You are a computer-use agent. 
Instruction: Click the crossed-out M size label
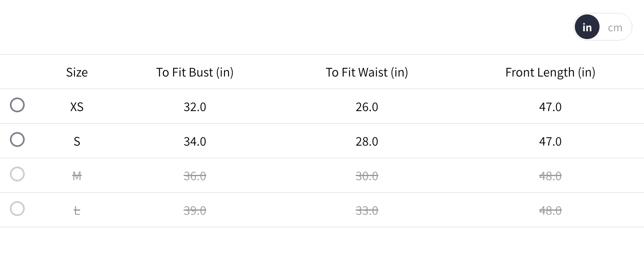click(x=77, y=176)
